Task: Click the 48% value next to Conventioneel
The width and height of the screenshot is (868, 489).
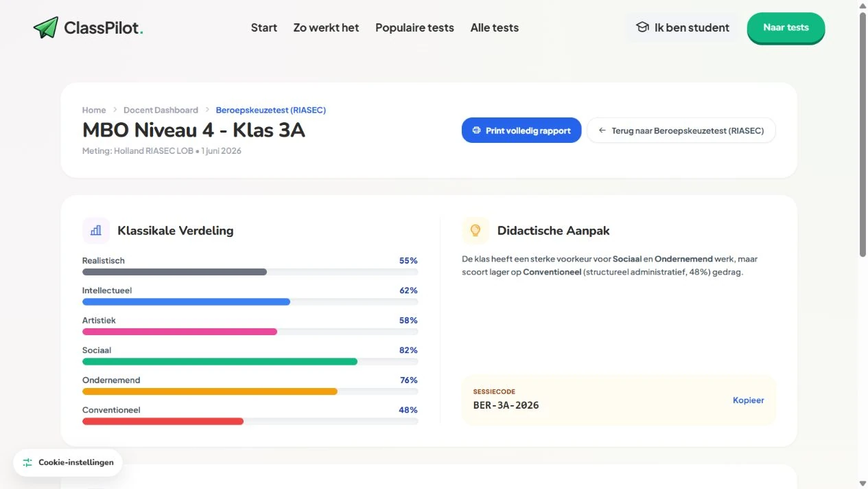Action: [408, 410]
